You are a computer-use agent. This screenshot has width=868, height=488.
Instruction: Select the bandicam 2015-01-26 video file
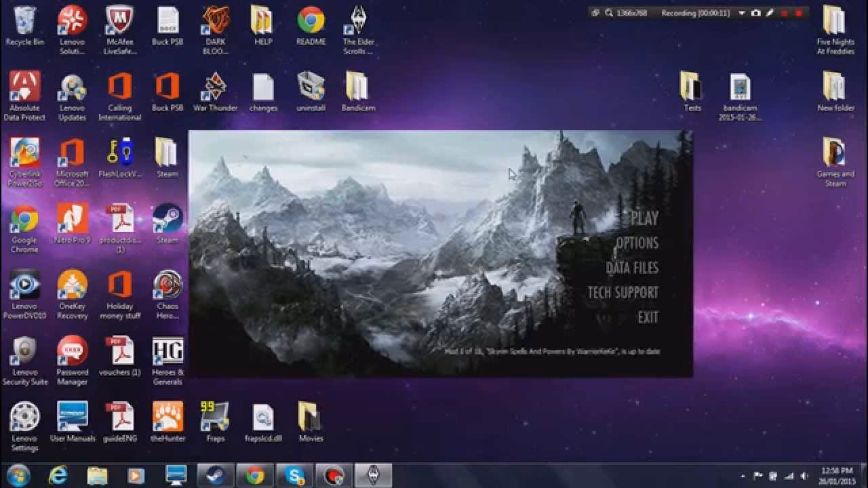(740, 96)
